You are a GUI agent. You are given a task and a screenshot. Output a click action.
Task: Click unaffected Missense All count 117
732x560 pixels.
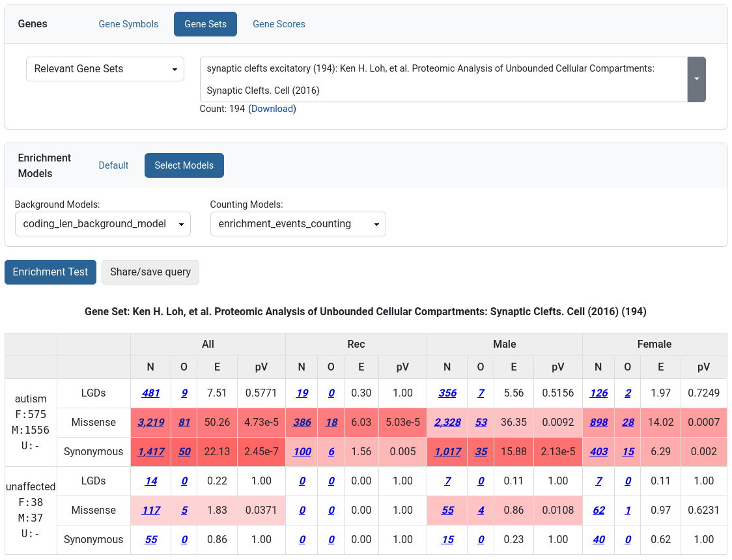coord(150,511)
